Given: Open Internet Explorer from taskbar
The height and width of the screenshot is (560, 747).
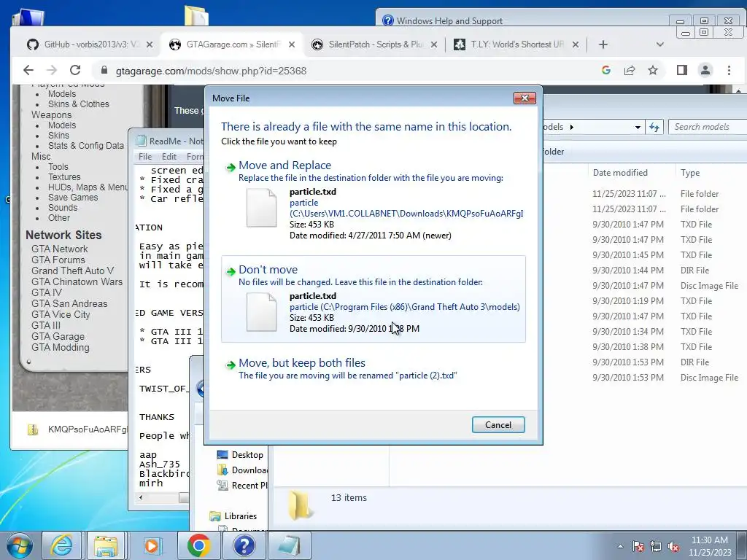Looking at the screenshot, I should (62, 545).
